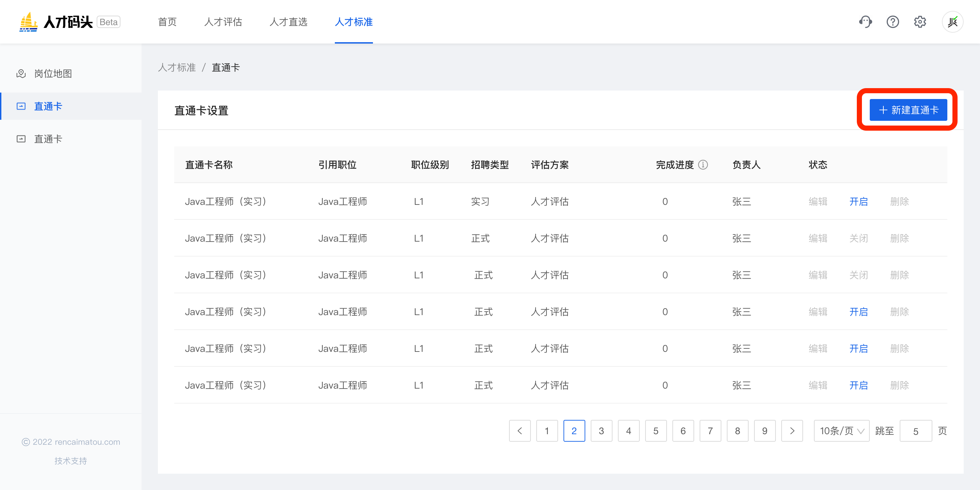
Task: Click the 人才码头 sailboat logo
Action: tap(29, 22)
